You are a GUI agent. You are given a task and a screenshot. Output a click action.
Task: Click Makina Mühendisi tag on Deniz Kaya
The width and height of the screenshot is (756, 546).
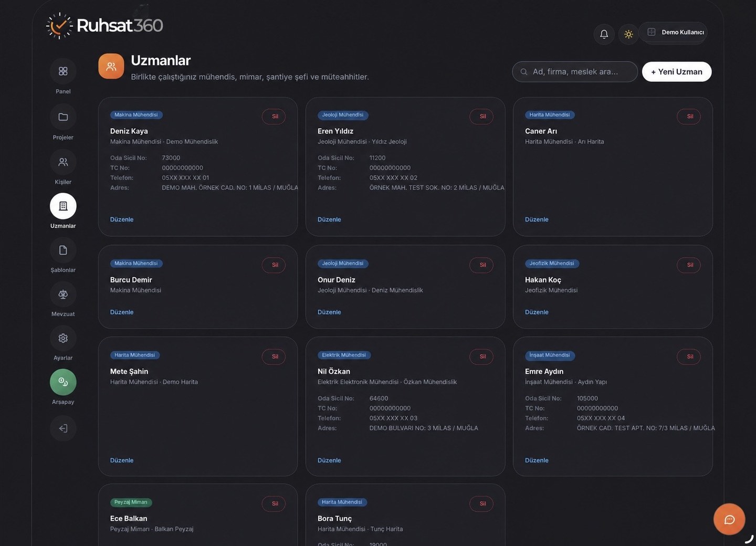click(136, 115)
